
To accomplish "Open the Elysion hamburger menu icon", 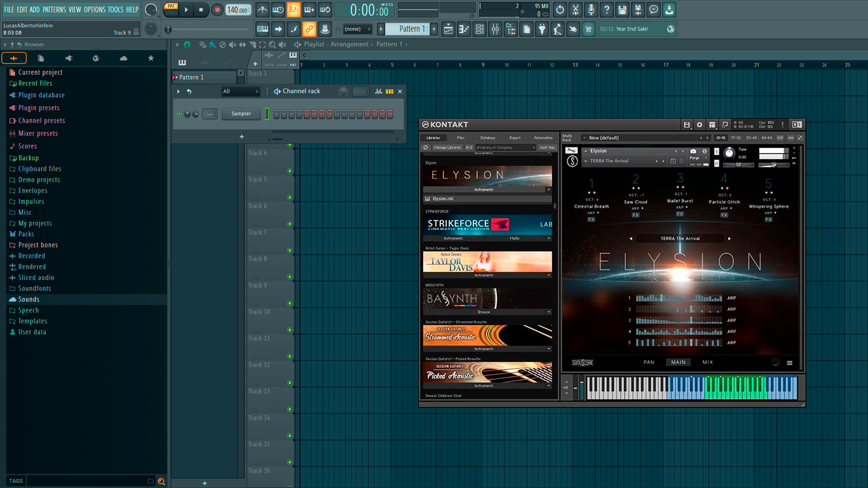I will point(790,363).
